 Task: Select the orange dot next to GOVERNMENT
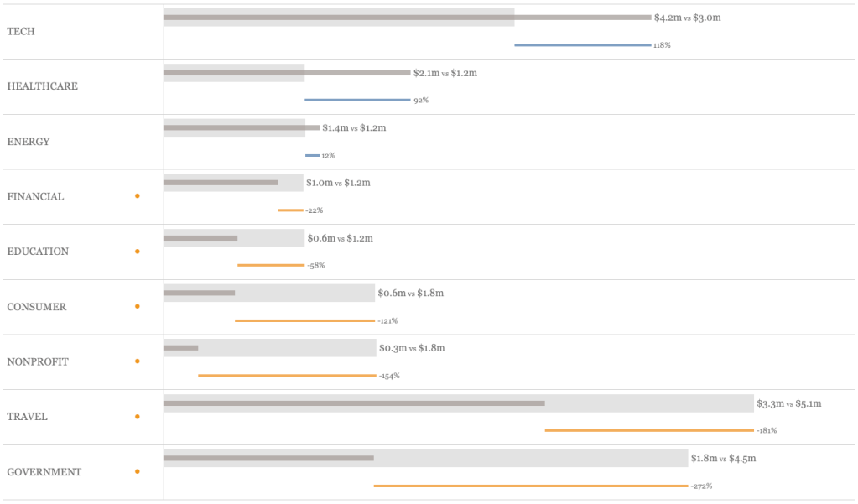tap(138, 471)
